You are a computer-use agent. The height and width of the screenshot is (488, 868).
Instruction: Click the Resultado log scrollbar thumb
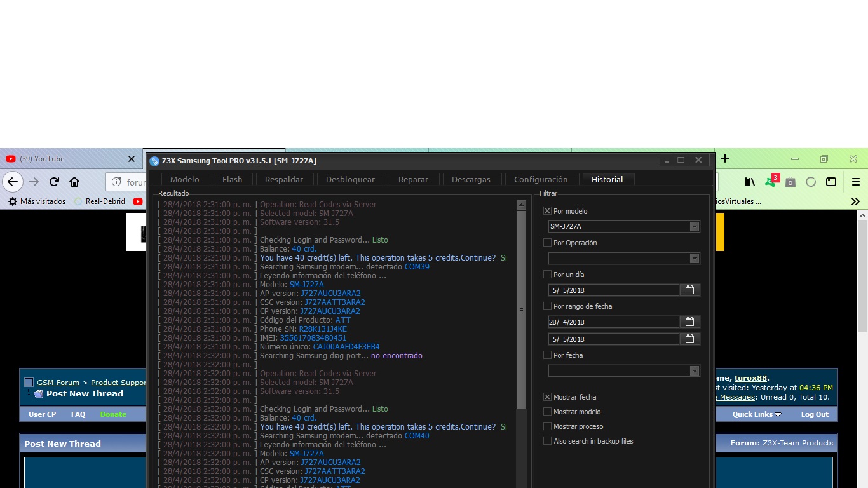click(x=521, y=309)
